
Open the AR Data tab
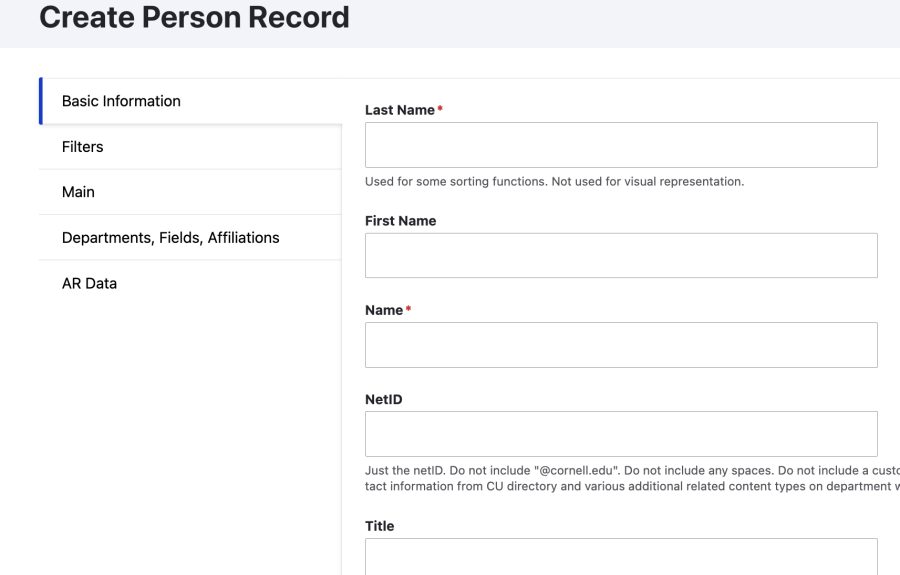pos(89,284)
